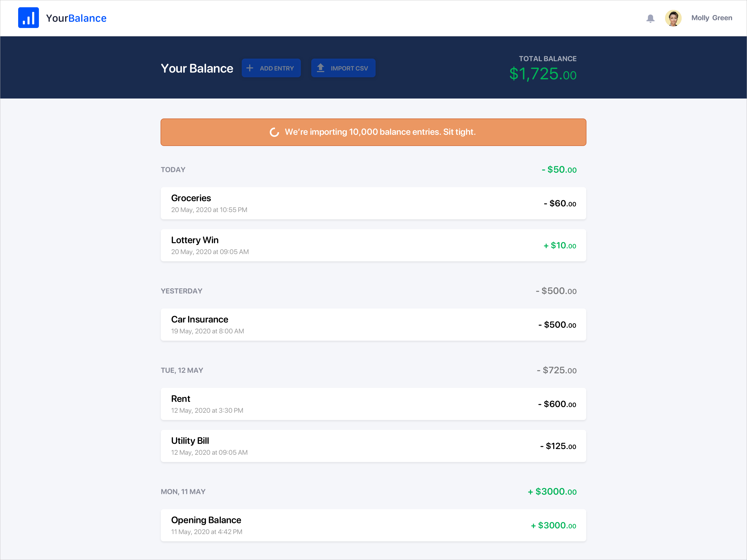Open the notifications bell
Screen dimensions: 747x560
[x=650, y=18]
